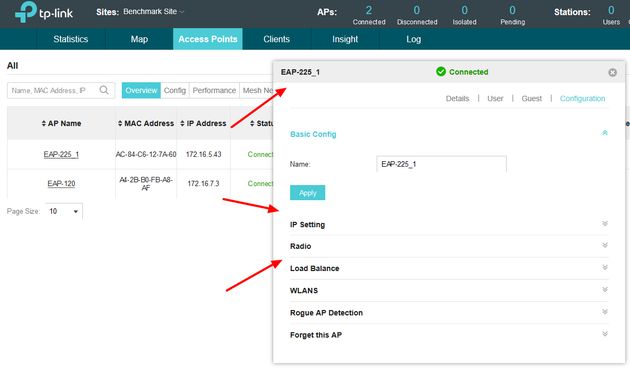Open the Guest tab in panel

point(532,98)
